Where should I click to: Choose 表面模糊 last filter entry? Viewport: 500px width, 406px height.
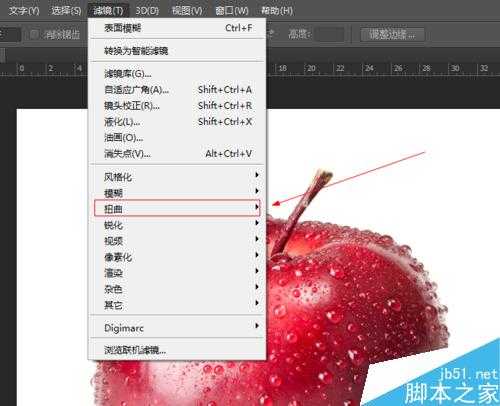tap(177, 28)
